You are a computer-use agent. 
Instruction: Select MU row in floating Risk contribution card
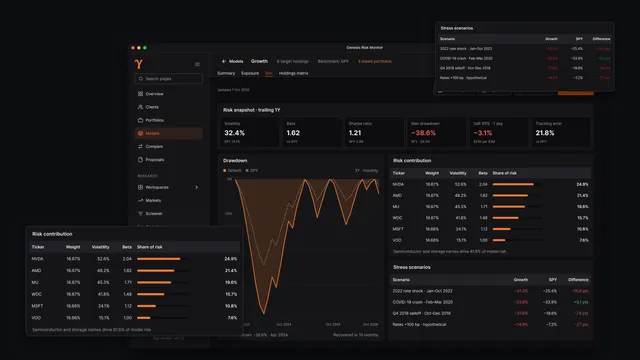[x=135, y=282]
